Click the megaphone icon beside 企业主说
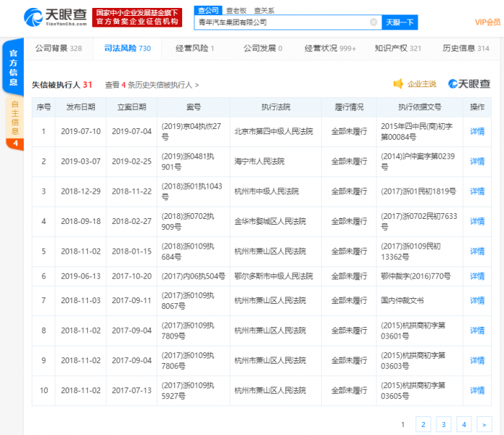 [x=398, y=84]
